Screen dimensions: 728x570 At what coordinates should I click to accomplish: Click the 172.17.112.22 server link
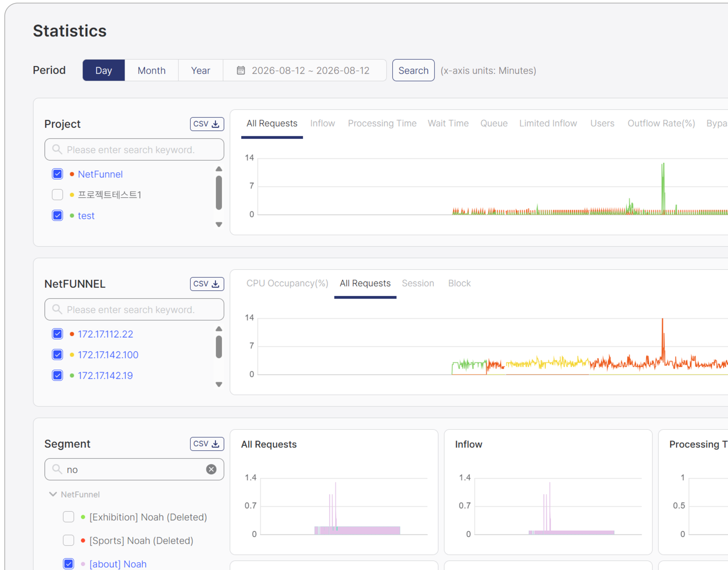coord(105,334)
